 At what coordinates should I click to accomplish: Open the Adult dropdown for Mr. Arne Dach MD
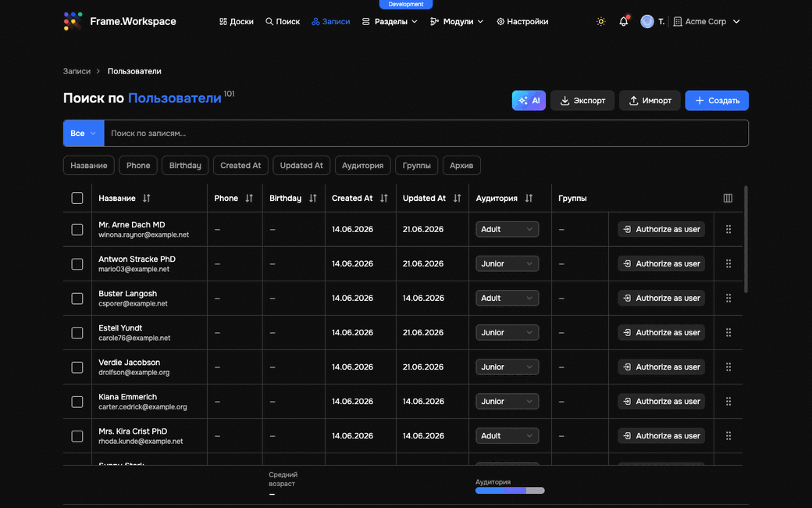pos(507,229)
